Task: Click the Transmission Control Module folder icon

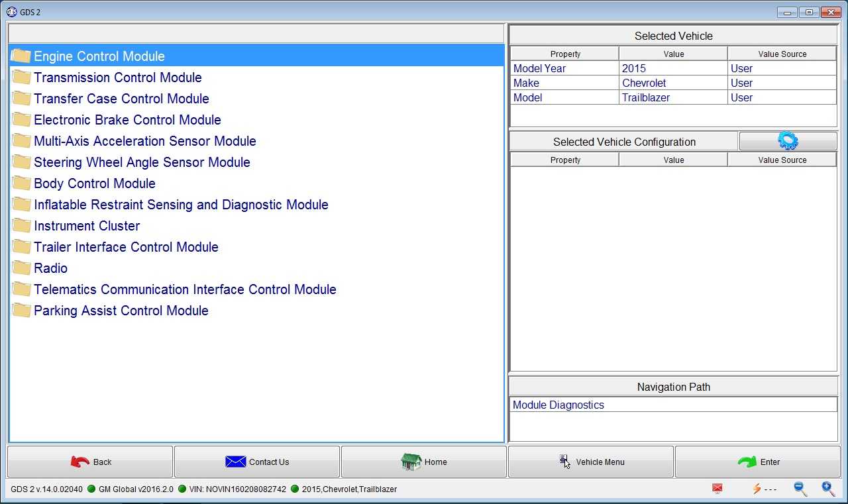Action: point(21,77)
